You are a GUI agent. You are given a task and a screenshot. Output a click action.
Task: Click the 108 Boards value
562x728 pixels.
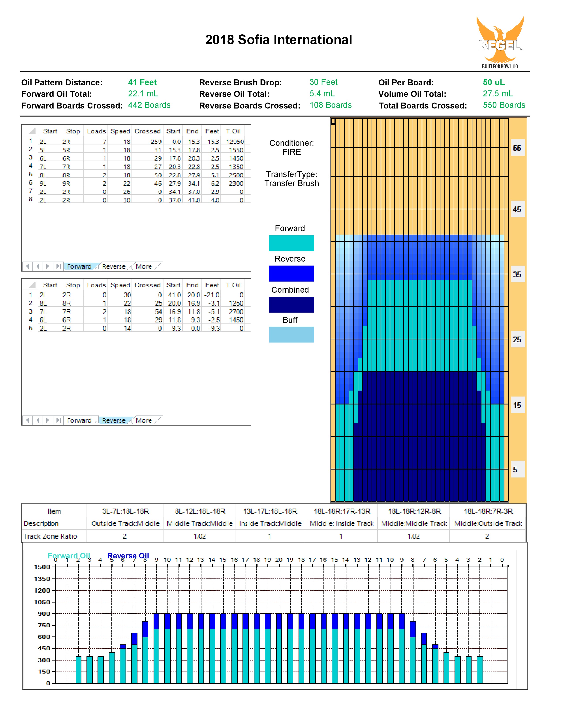(331, 105)
